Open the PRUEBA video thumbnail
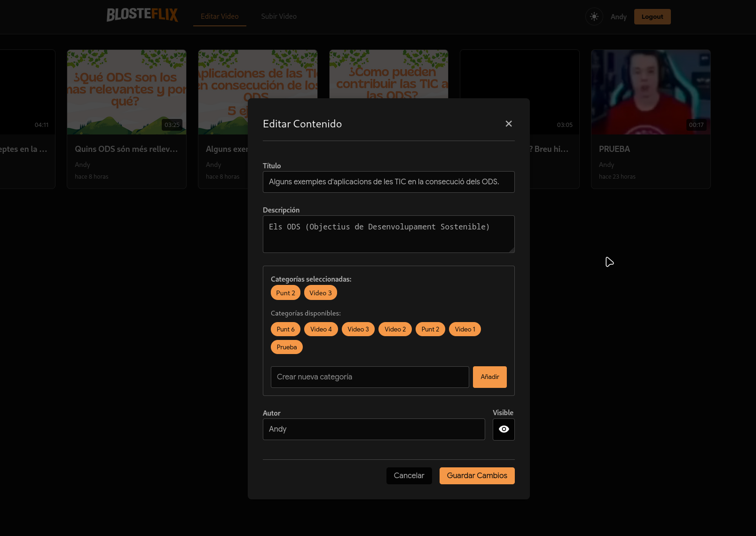Viewport: 756px width, 536px height. click(650, 92)
